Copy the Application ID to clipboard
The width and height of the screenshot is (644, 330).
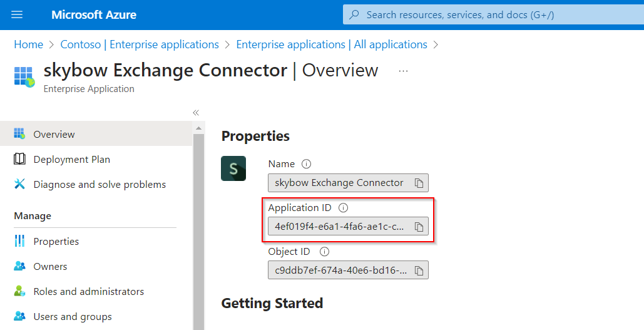coord(419,227)
